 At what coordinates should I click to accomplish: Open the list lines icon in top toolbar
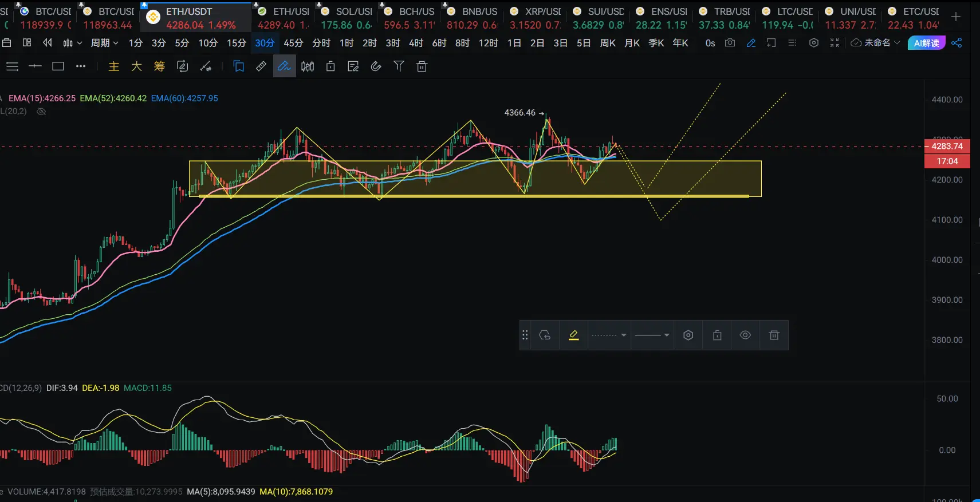792,43
